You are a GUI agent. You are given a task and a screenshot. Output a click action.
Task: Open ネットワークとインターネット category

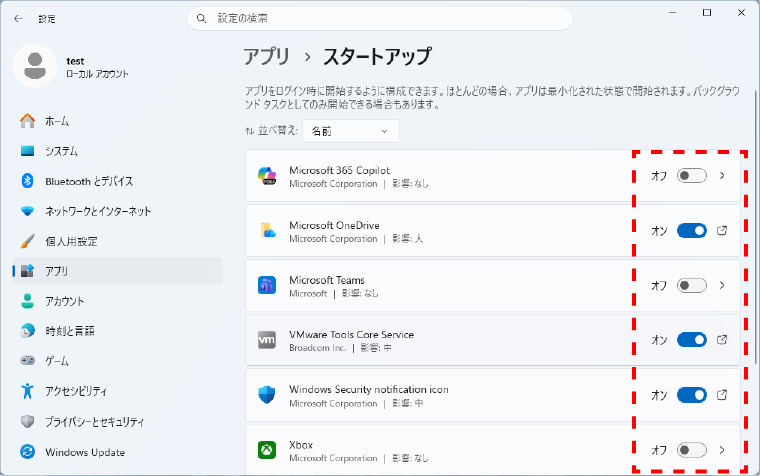(x=117, y=211)
